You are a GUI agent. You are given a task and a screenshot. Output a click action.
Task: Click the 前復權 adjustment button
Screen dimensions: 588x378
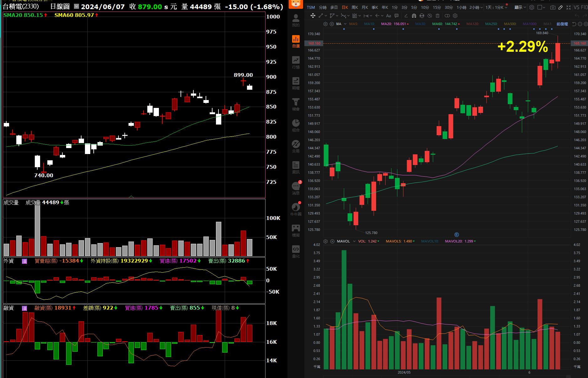coord(562,24)
